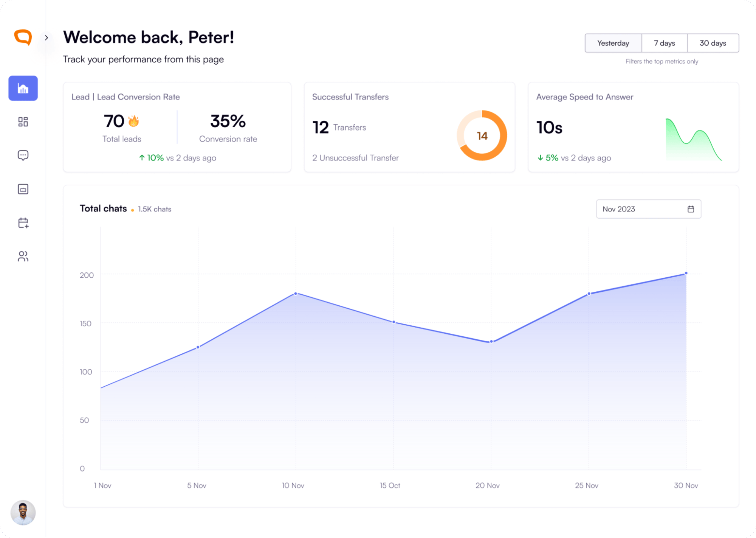The image size is (756, 538).
Task: Click 'Filters the top metrics only' note
Action: 661,61
